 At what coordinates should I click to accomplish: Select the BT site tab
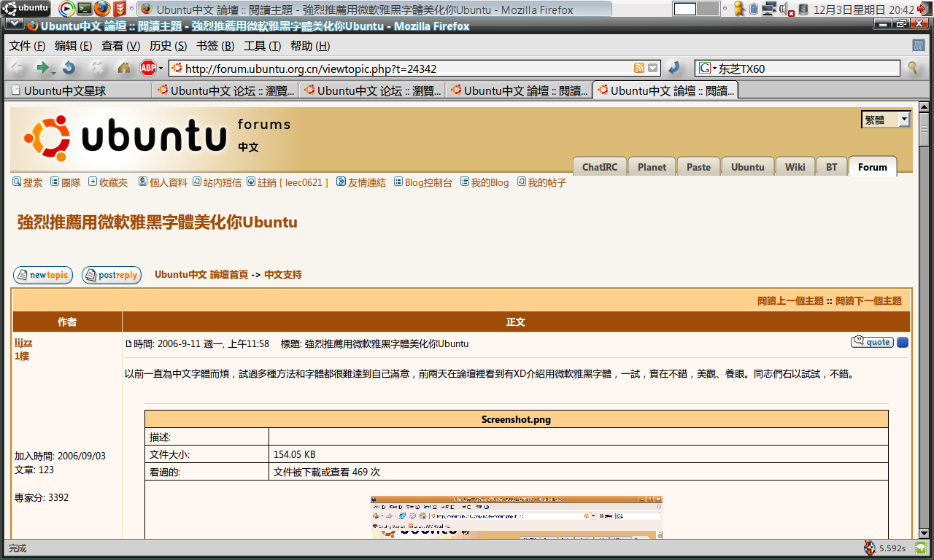coord(832,167)
